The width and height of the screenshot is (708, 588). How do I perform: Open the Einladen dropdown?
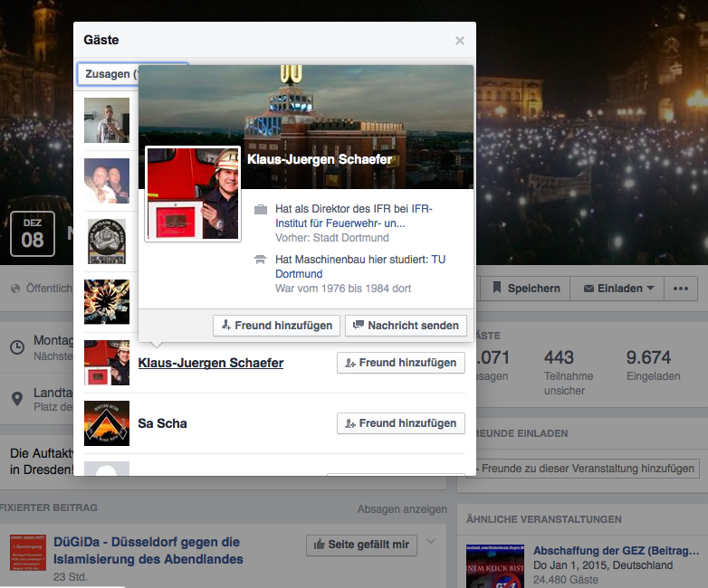coord(617,289)
